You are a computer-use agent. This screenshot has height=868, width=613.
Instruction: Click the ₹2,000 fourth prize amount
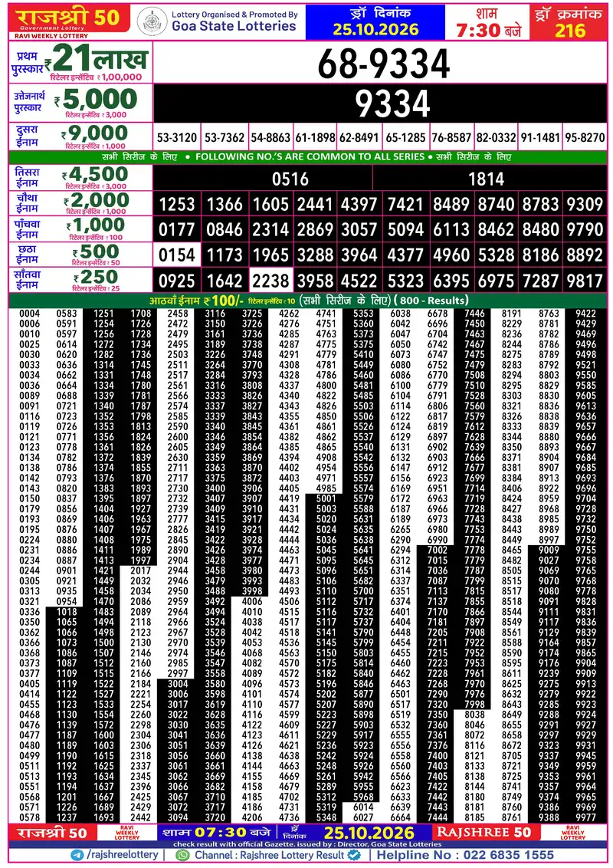(x=96, y=200)
